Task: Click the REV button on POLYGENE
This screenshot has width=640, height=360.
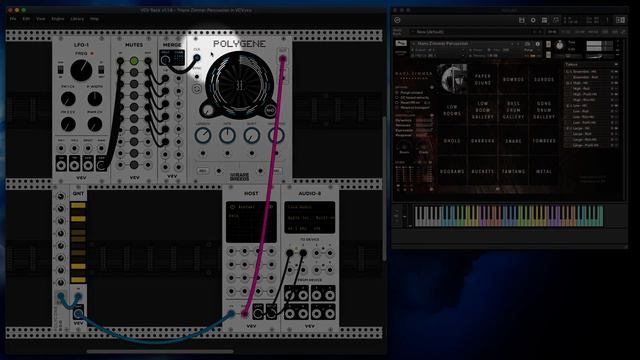Action: coord(202,171)
